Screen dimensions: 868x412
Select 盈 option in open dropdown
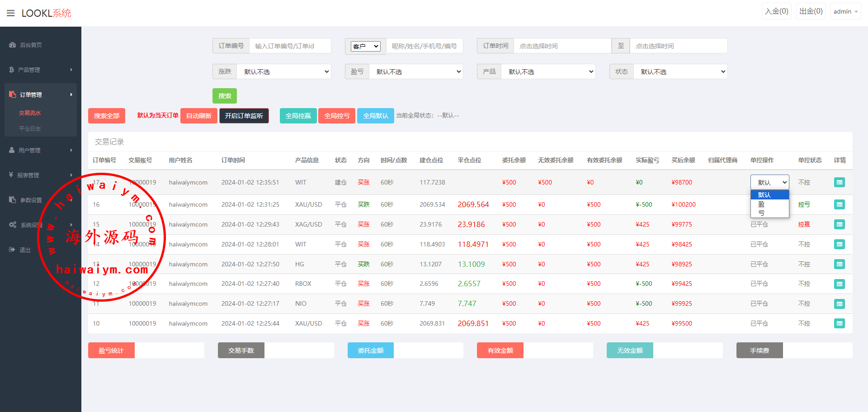tap(762, 204)
